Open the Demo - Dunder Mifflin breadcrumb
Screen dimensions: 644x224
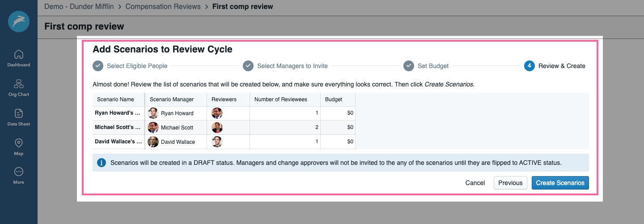[x=80, y=7]
